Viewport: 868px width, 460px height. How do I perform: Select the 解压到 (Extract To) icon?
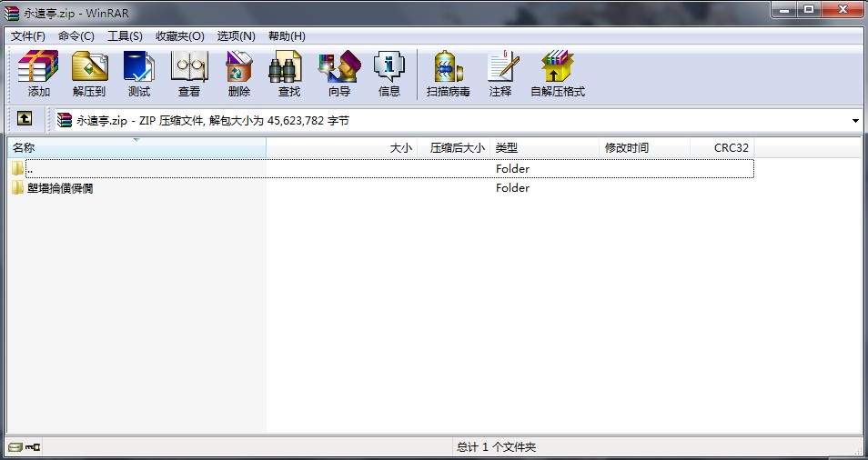[89, 74]
